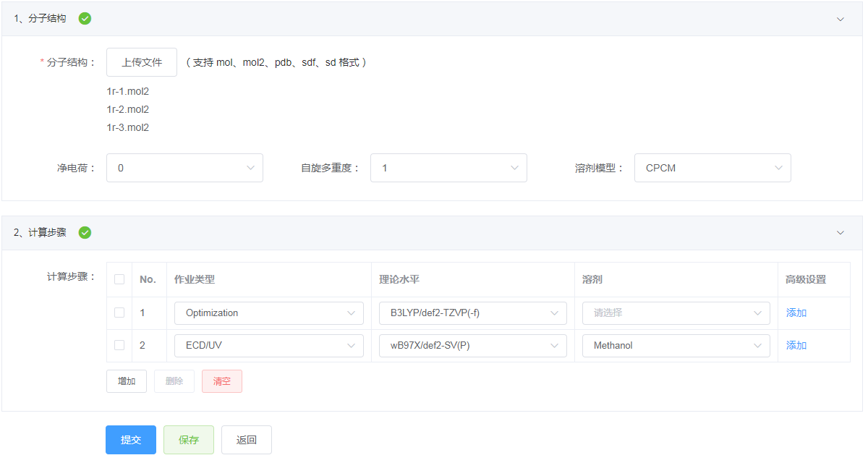Open the B3LYP/def2-TZVP(-f) theory level dropdown

pyautogui.click(x=473, y=313)
